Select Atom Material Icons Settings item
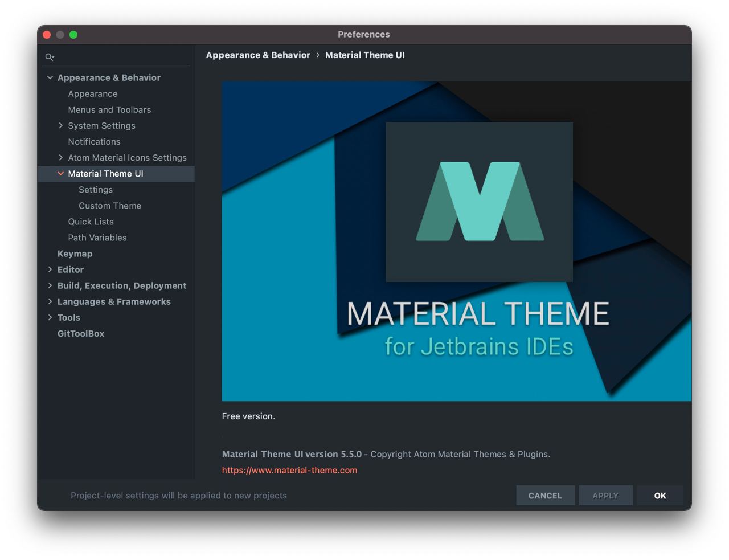729x560 pixels. click(x=127, y=157)
